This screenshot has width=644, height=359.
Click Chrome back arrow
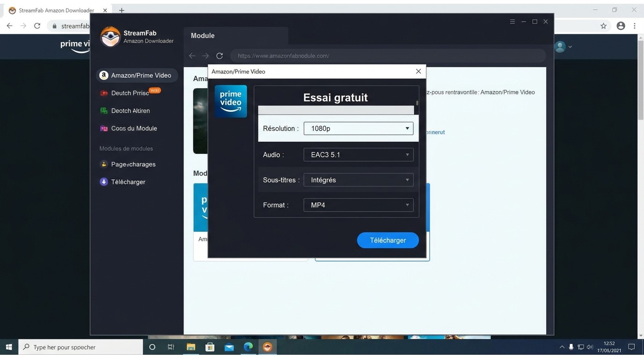coord(9,26)
